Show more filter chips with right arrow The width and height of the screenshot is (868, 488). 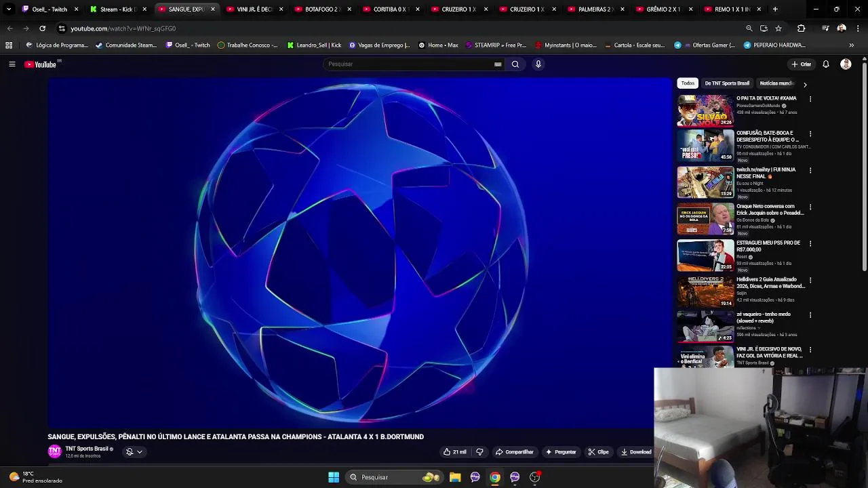click(805, 85)
